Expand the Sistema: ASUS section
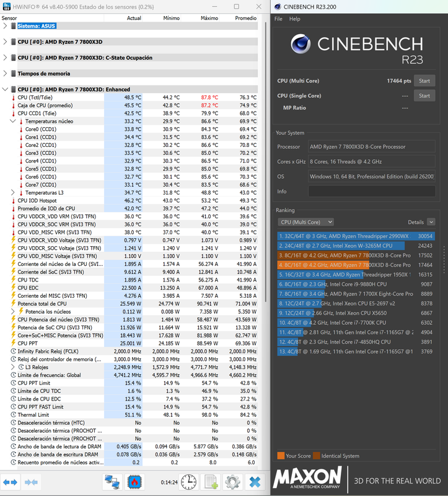 click(x=5, y=26)
